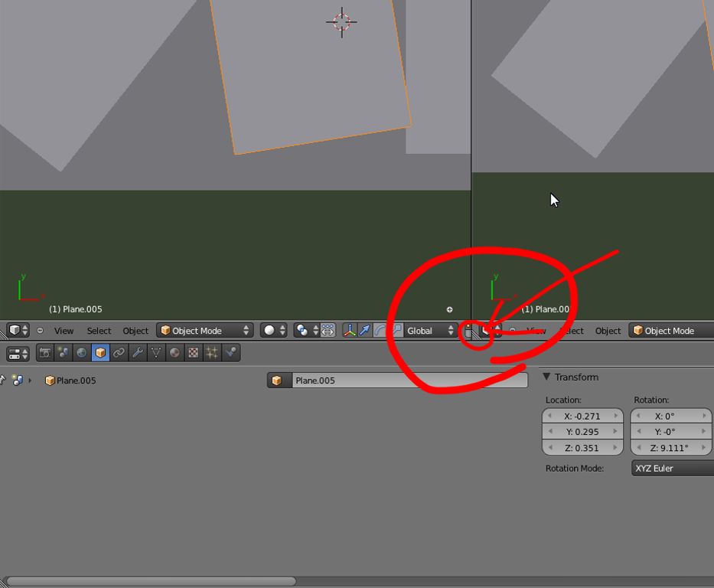Click Location Y value 0.295

pyautogui.click(x=582, y=432)
